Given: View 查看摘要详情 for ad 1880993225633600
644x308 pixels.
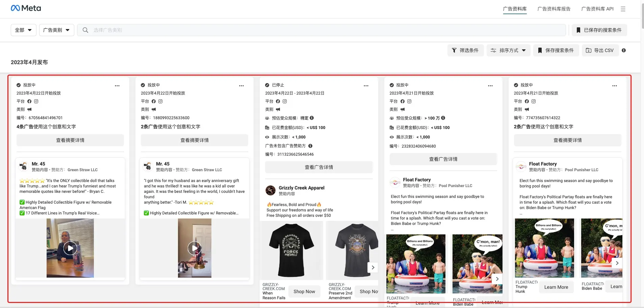Looking at the screenshot, I should point(195,140).
